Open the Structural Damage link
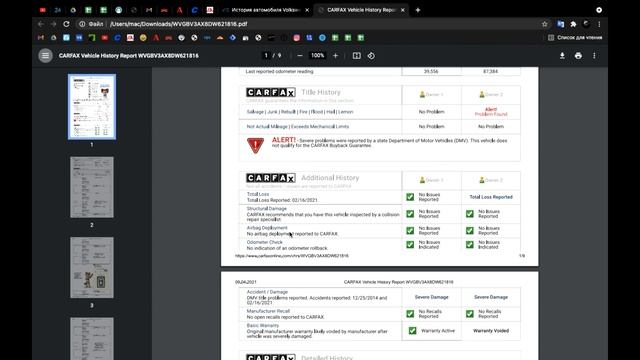Image resolution: width=640 pixels, height=360 pixels. coord(267,209)
